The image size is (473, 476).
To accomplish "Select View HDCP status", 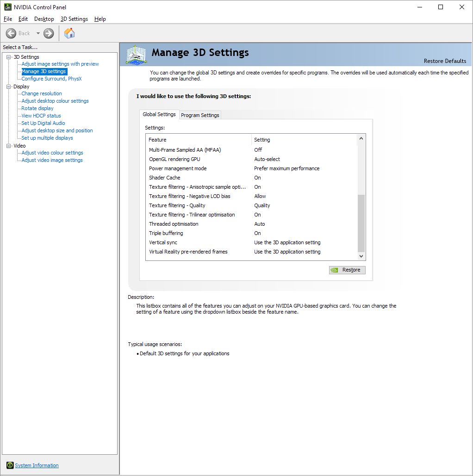I will (41, 116).
